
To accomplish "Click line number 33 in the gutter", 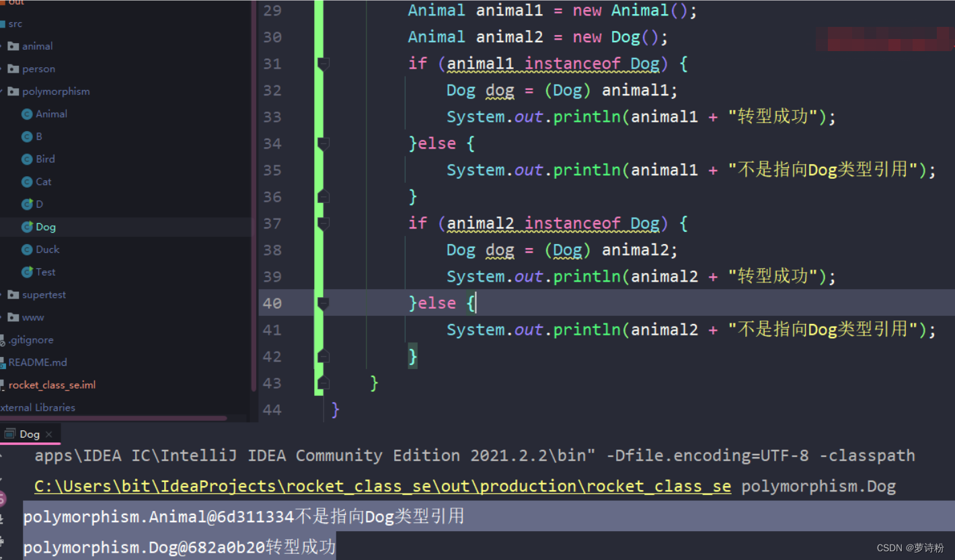I will (x=272, y=117).
